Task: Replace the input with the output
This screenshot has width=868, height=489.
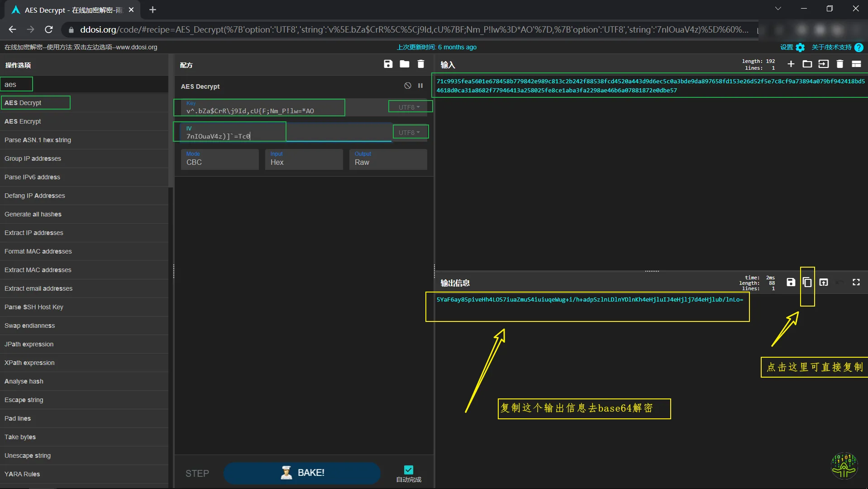Action: coord(823,283)
